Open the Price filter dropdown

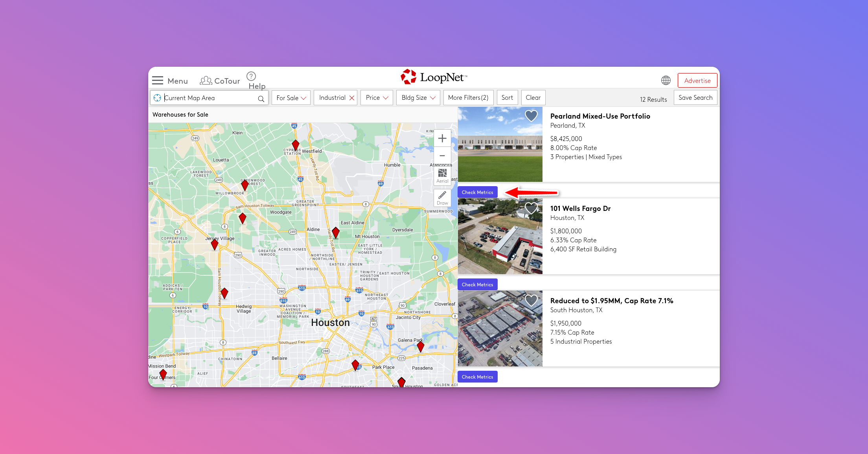377,98
